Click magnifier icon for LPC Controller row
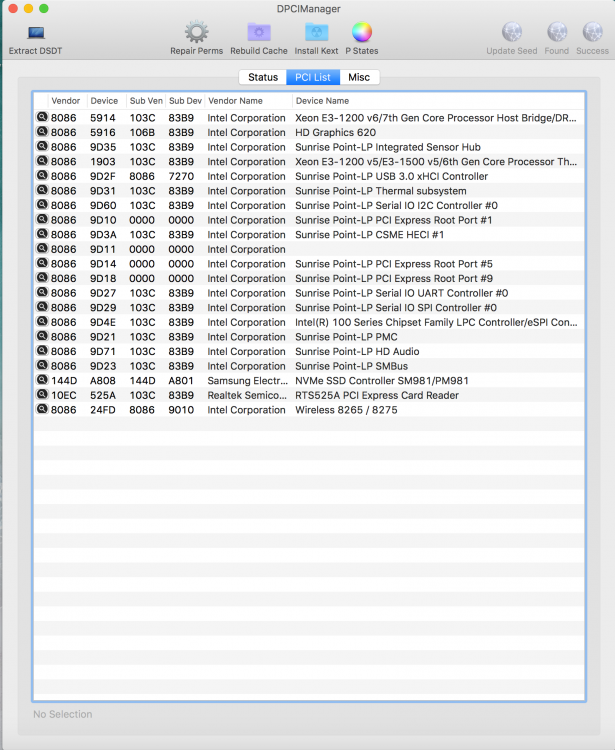Screen dimensions: 615x750 pos(42,321)
